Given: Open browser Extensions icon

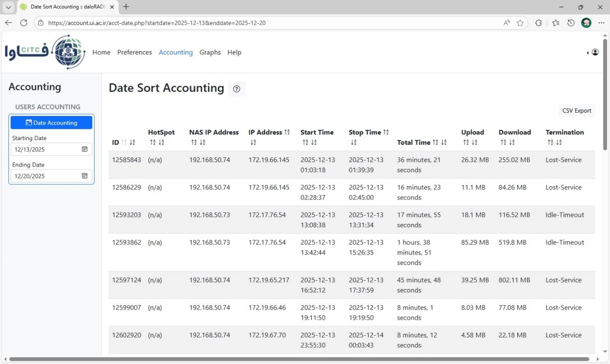Looking at the screenshot, I should (x=538, y=23).
